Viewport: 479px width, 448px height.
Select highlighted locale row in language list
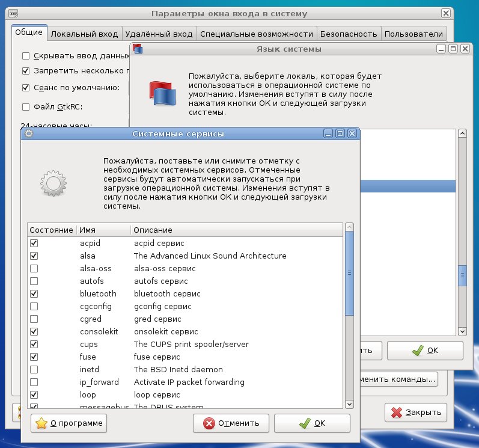point(408,186)
